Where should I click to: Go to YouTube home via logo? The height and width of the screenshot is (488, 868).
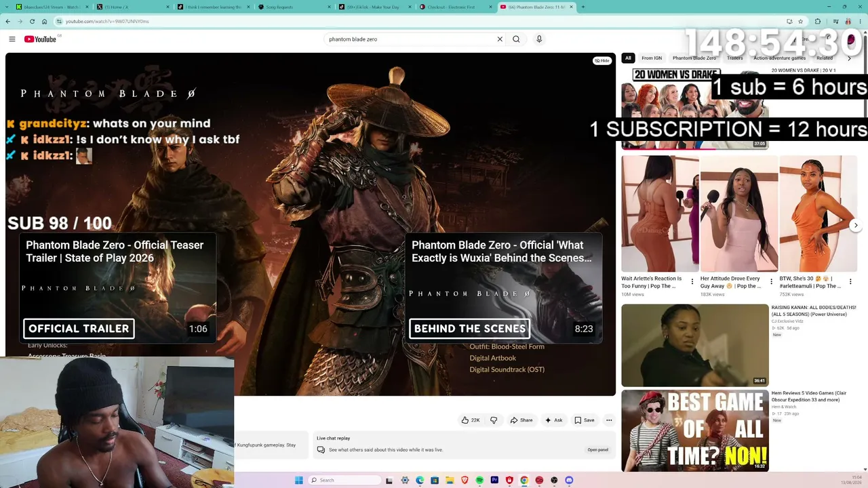(x=40, y=39)
